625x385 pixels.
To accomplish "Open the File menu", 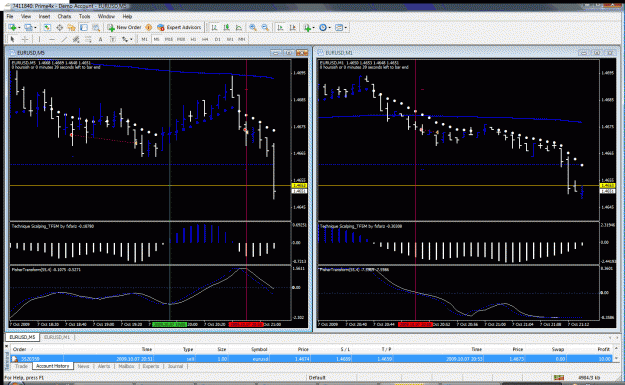I will tap(10, 16).
